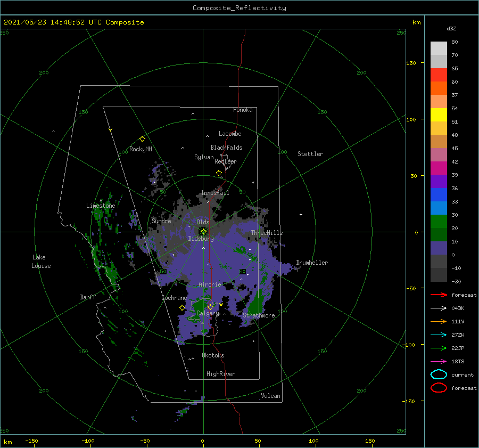Screen dimensions: 479x448
Task: Click the white plus marker east of ThreeHills
Action: (x=301, y=214)
